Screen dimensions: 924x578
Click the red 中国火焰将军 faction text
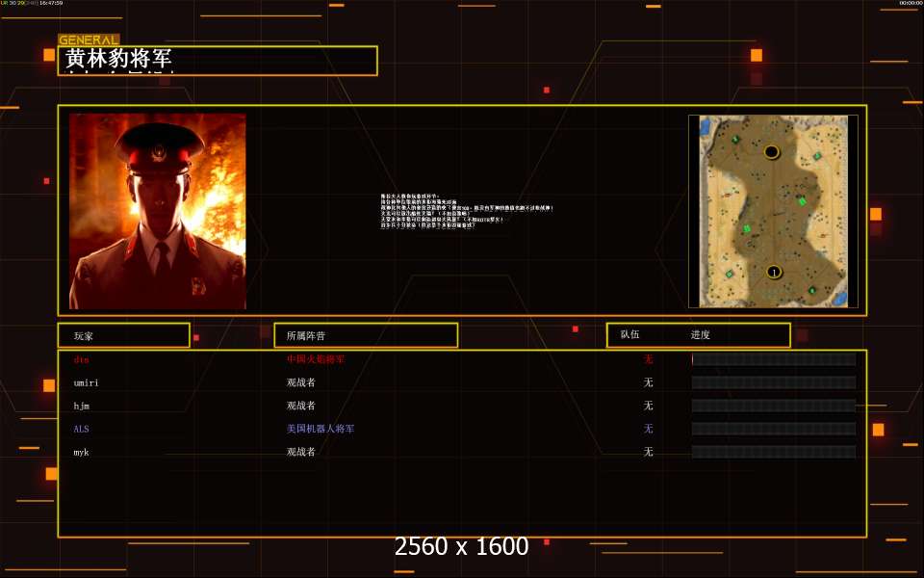click(x=316, y=359)
